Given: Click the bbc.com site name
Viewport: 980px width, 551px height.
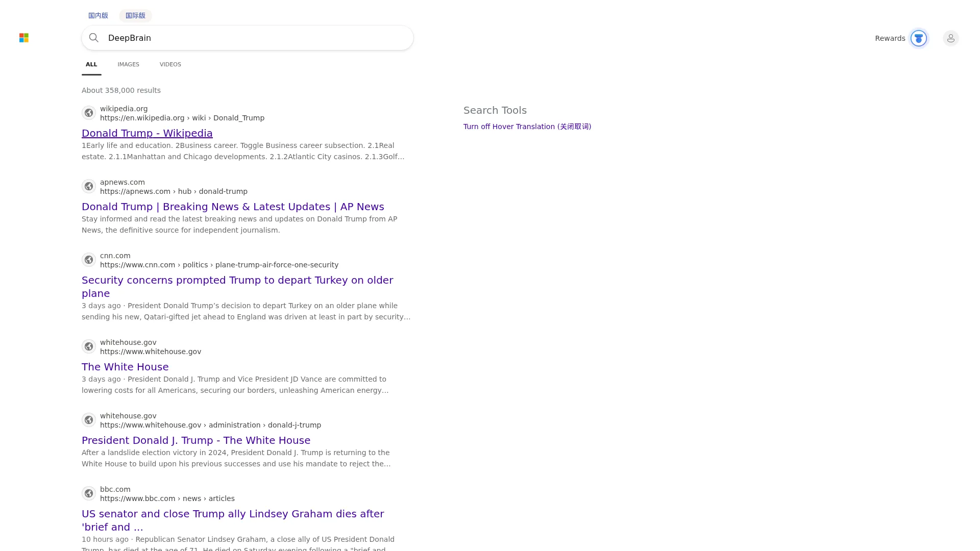Looking at the screenshot, I should (x=115, y=489).
